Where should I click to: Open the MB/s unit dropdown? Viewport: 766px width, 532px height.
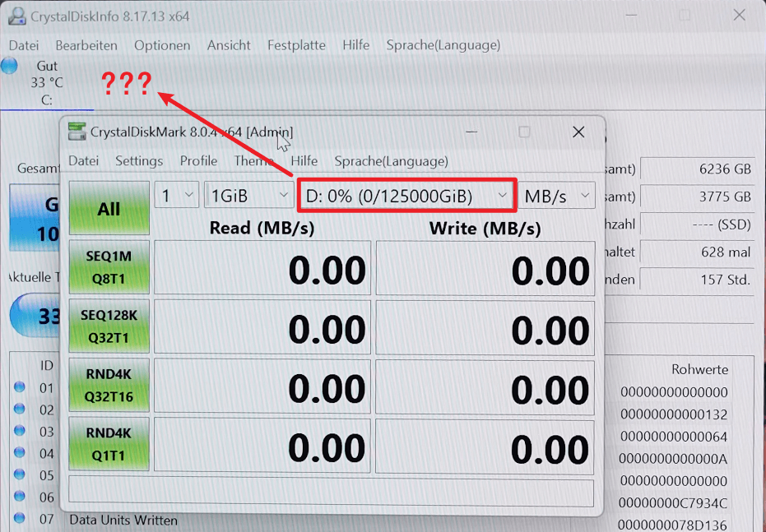pyautogui.click(x=558, y=196)
